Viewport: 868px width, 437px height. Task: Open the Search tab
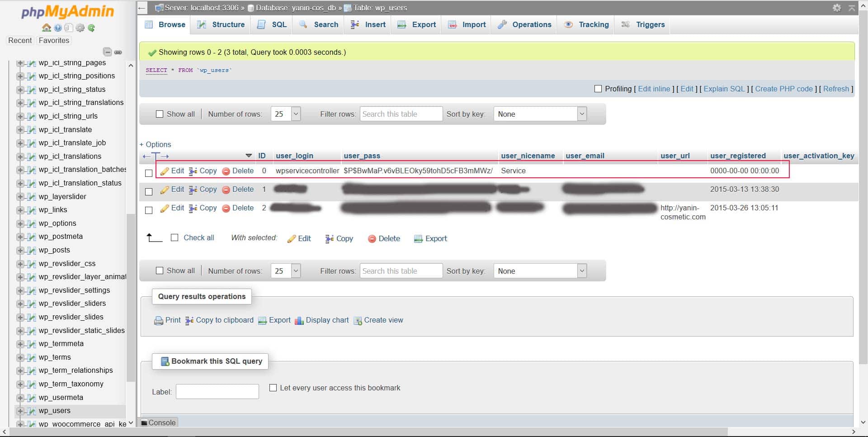point(319,24)
